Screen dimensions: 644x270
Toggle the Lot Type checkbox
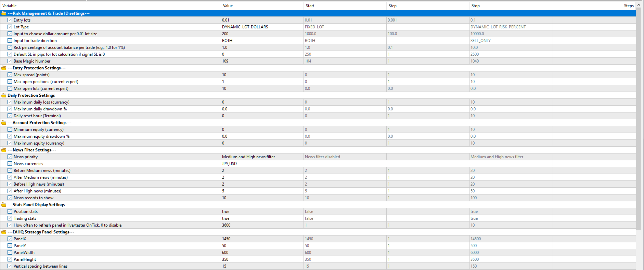(x=10, y=27)
